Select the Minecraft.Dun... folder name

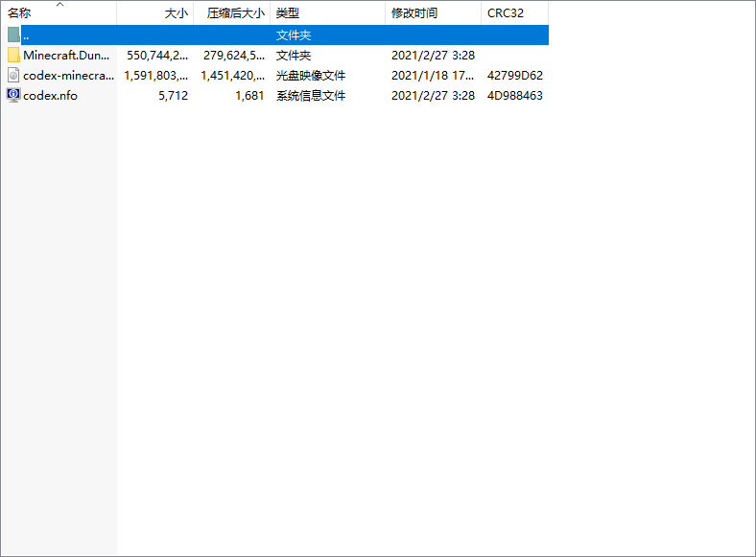coord(66,56)
